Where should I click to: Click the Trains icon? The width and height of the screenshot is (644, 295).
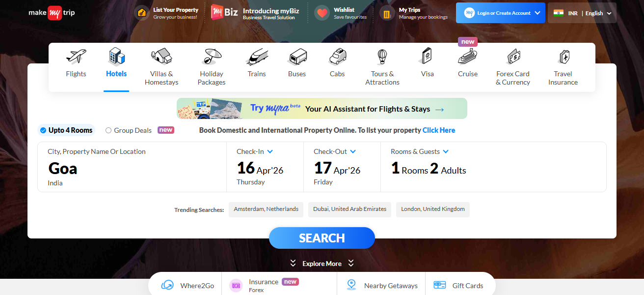(257, 57)
